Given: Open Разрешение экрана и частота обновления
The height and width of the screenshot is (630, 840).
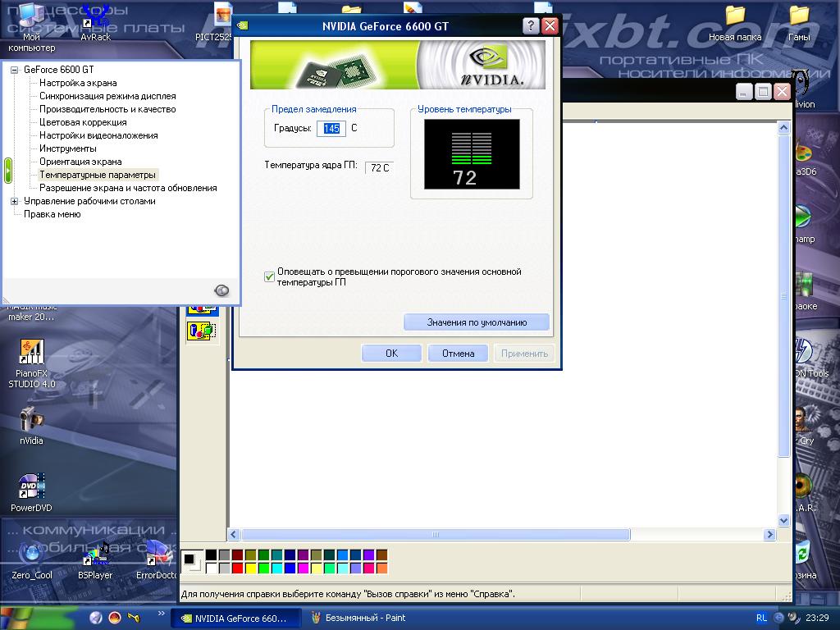Looking at the screenshot, I should [x=128, y=188].
